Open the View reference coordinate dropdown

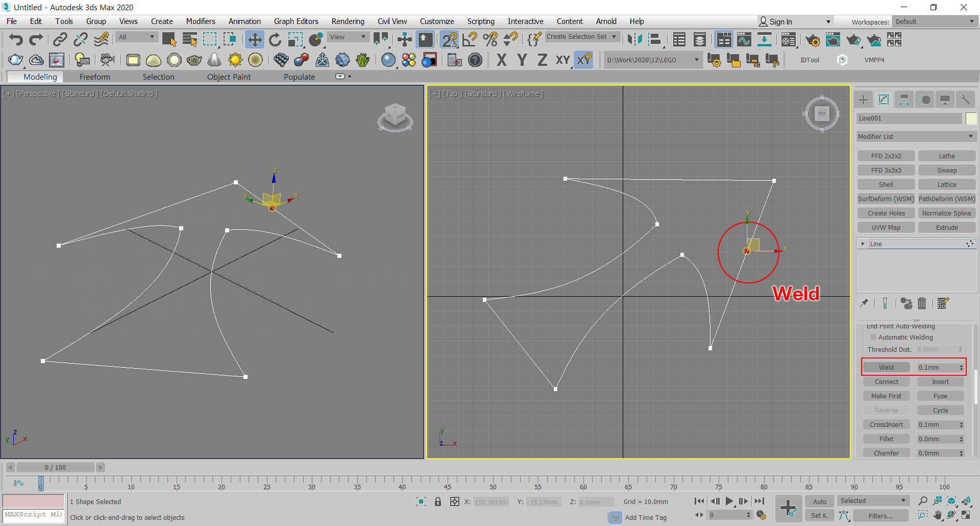coord(348,37)
